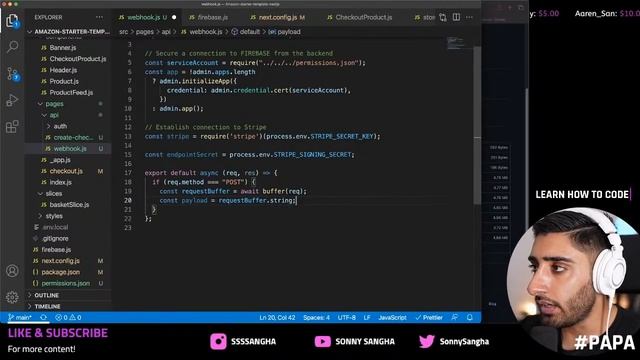Image resolution: width=640 pixels, height=360 pixels.
Task: Open the Extensions view icon
Action: [12, 127]
